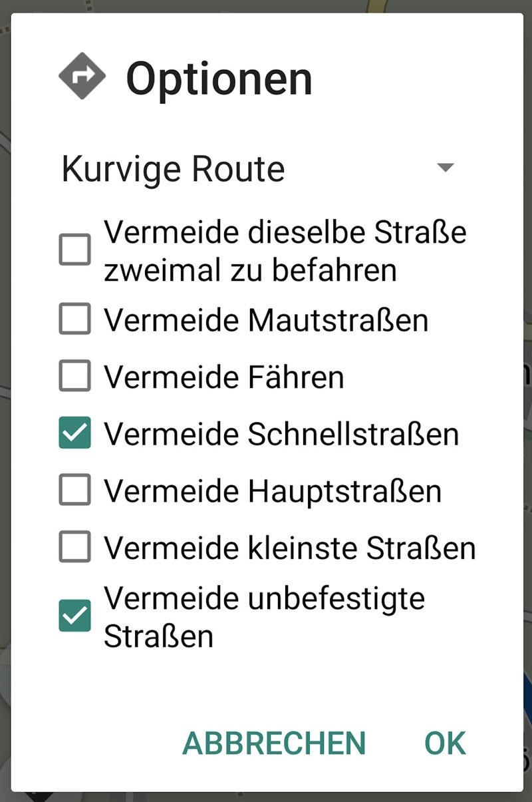The width and height of the screenshot is (532, 802).
Task: Click the route direction icon beside Optionen
Action: 82,76
